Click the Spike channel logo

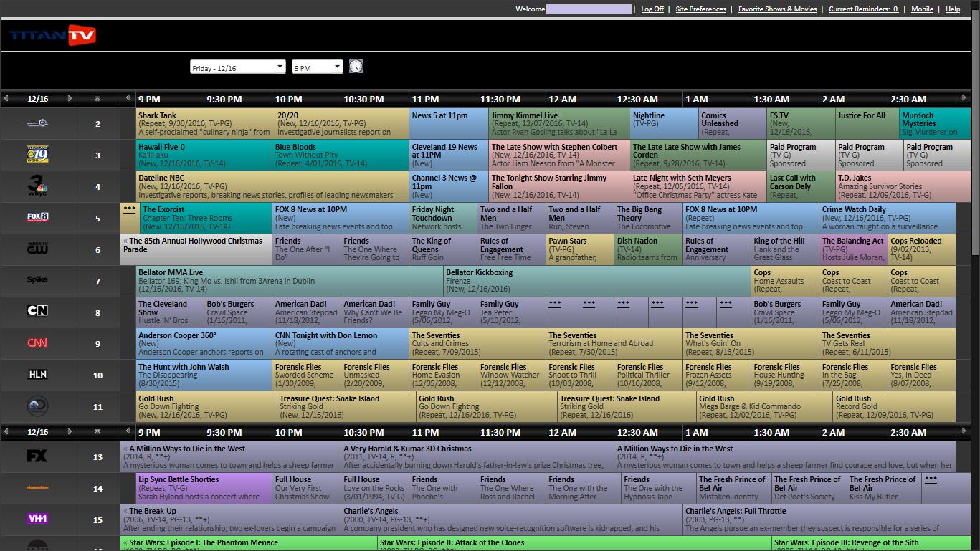[37, 280]
